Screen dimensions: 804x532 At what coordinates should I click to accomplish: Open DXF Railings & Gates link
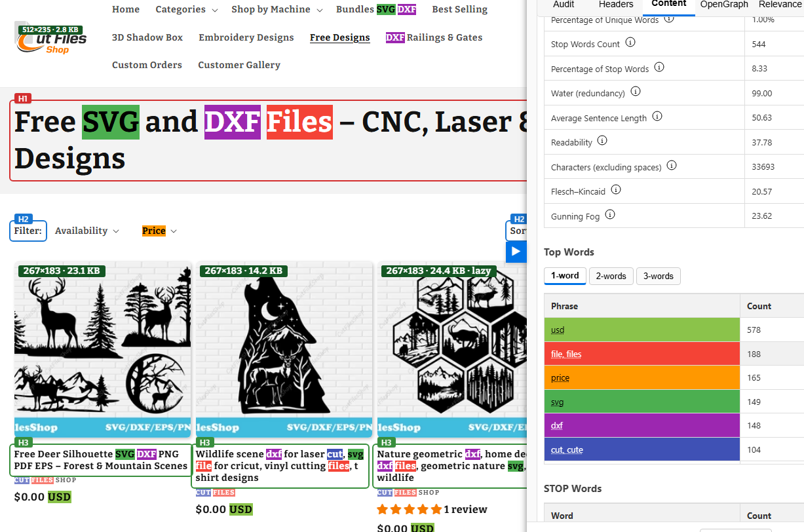[434, 37]
